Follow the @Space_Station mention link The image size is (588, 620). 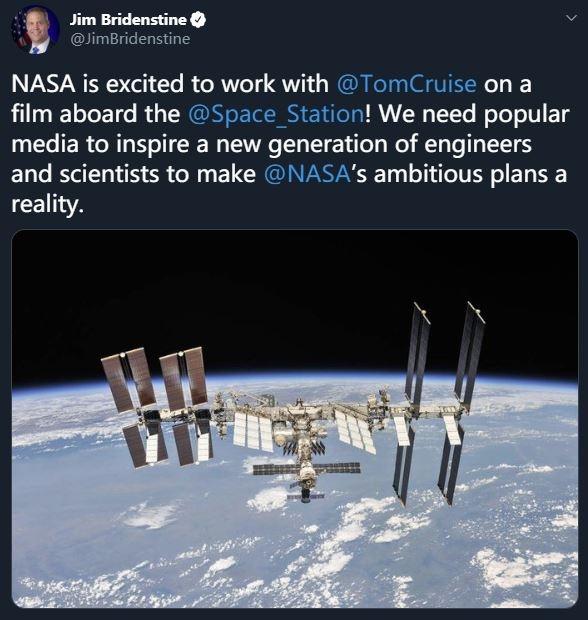tap(276, 114)
